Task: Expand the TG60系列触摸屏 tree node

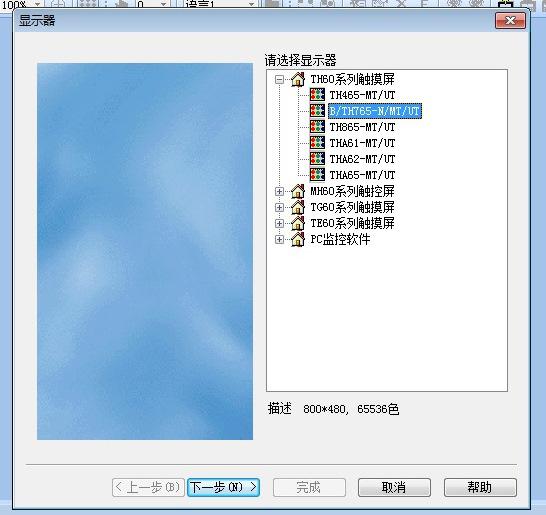Action: pyautogui.click(x=279, y=208)
